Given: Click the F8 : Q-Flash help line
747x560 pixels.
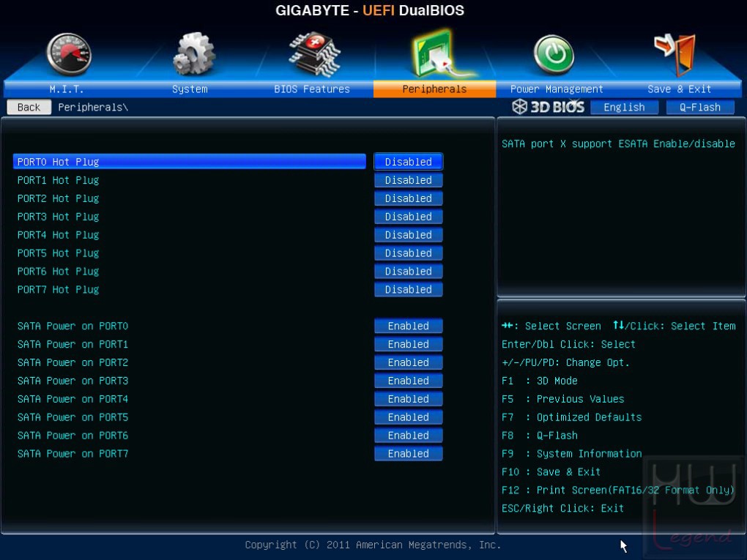Looking at the screenshot, I should point(540,436).
